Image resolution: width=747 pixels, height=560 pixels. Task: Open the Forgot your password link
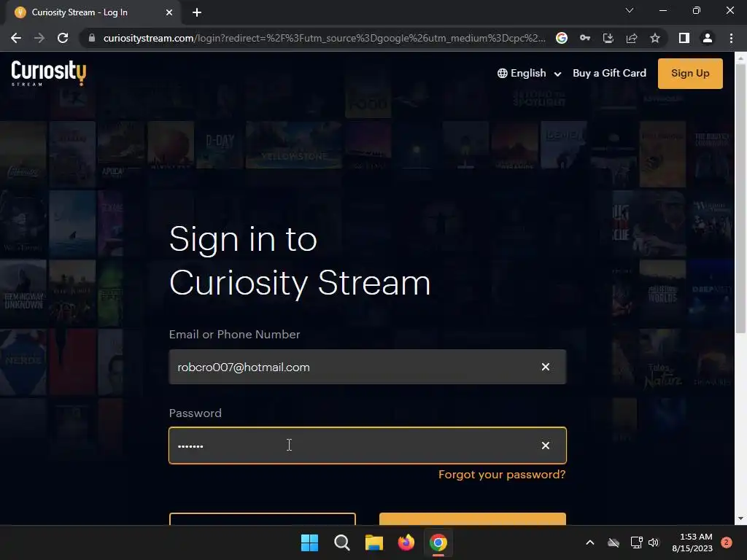(502, 474)
